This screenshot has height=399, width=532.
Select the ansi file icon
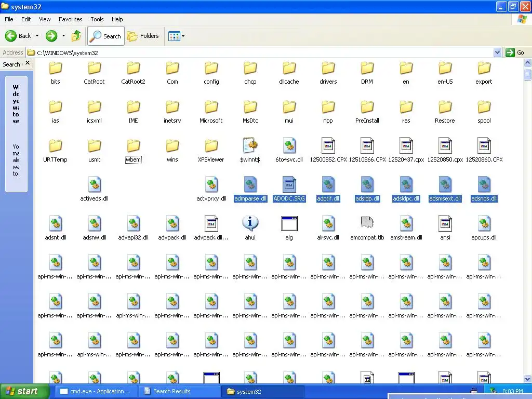(445, 228)
